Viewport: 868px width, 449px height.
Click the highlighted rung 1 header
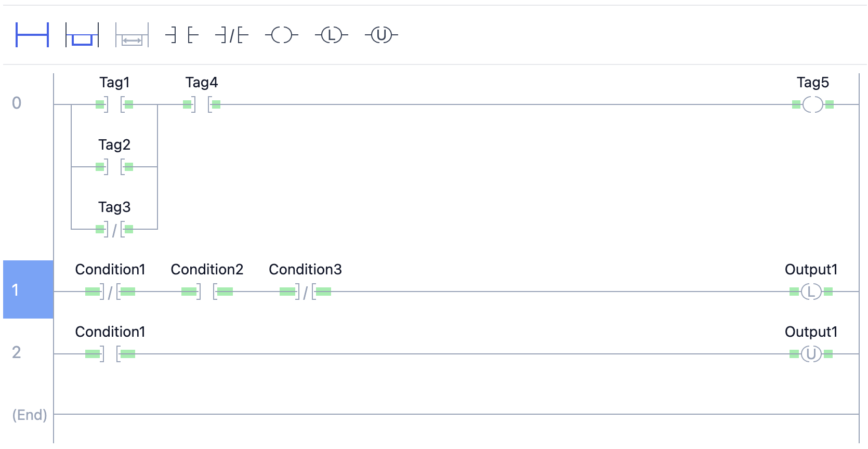coord(28,289)
